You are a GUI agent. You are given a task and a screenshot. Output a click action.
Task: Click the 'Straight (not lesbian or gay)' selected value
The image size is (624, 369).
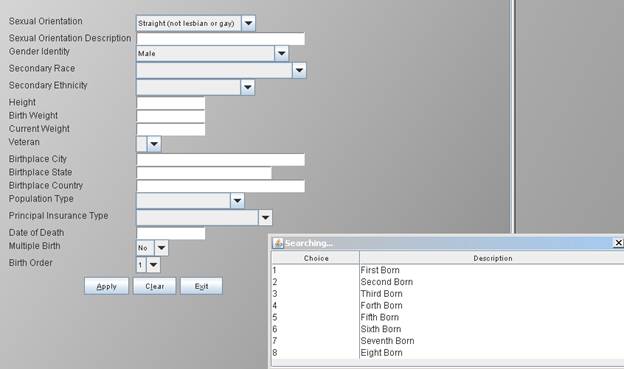[186, 23]
